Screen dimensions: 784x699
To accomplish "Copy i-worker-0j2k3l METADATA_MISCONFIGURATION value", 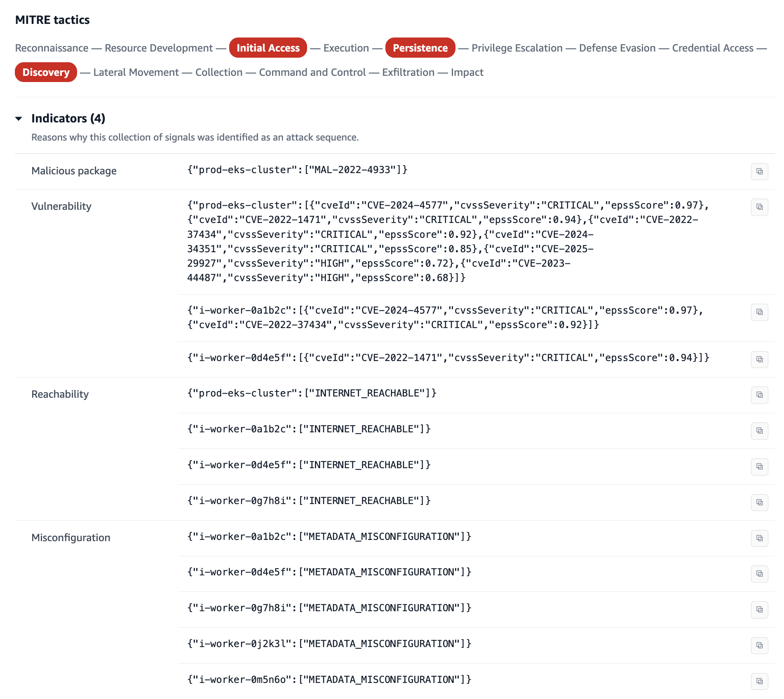I will 759,645.
